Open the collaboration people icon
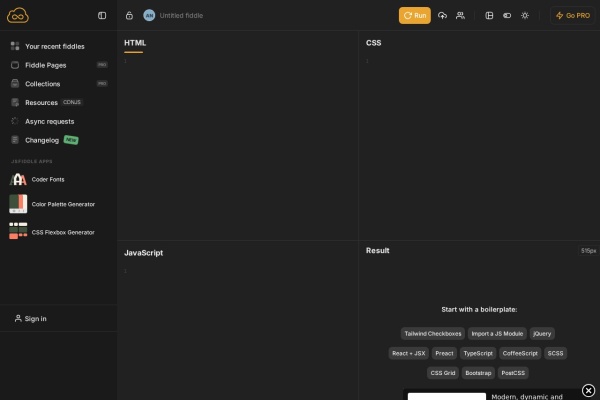This screenshot has width=600, height=400. (460, 16)
